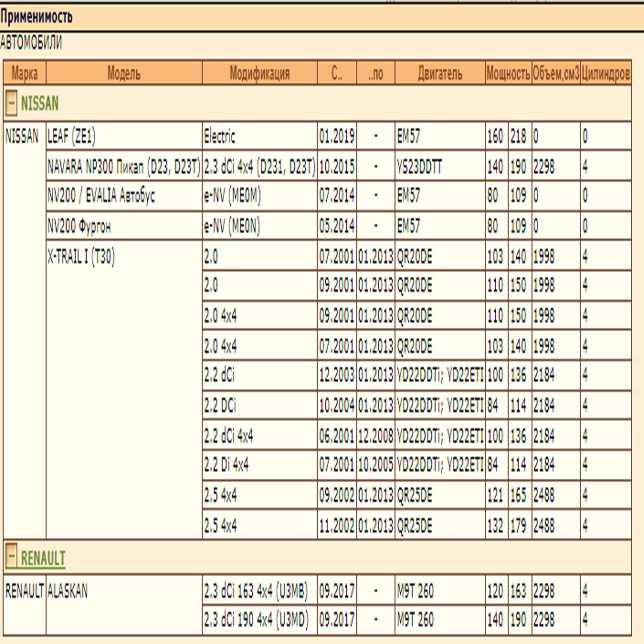
Task: Open the NISSAN brand link
Action: point(40,103)
